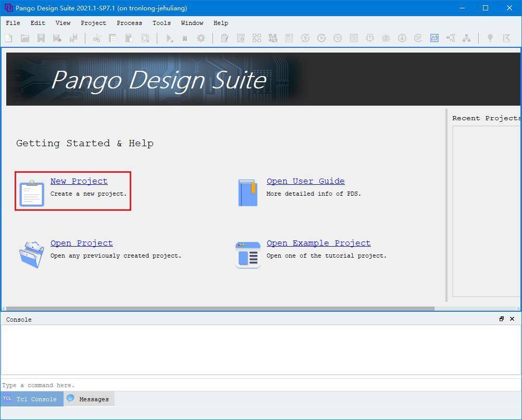522x420 pixels.
Task: Click the lightbulb hint icon
Action: [490, 38]
